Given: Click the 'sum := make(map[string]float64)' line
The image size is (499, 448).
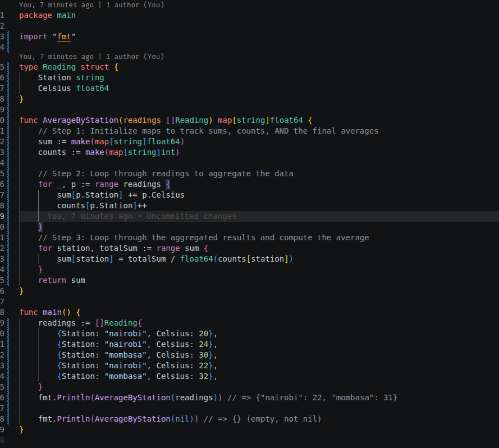Looking at the screenshot, I should point(111,141).
